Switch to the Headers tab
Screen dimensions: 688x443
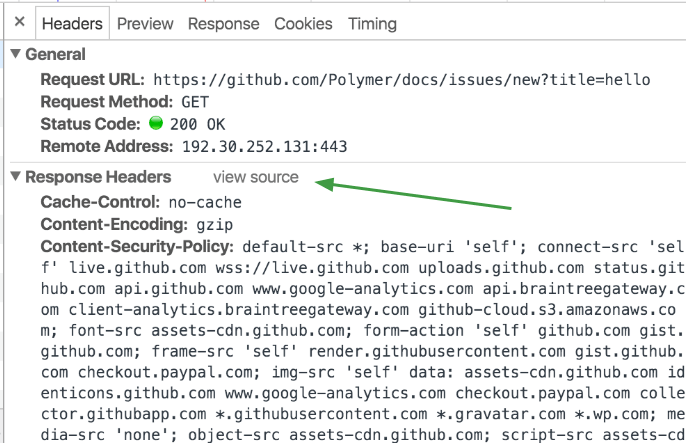pos(73,23)
